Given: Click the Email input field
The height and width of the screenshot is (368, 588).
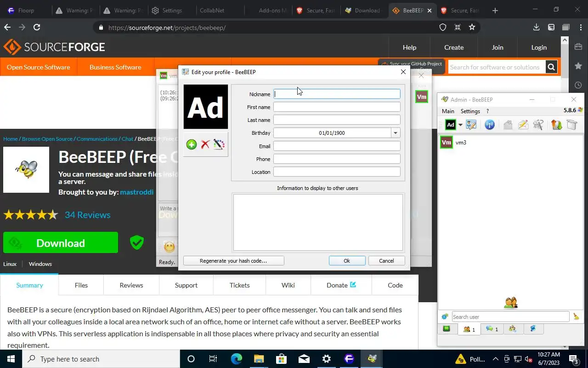Looking at the screenshot, I should tap(337, 146).
